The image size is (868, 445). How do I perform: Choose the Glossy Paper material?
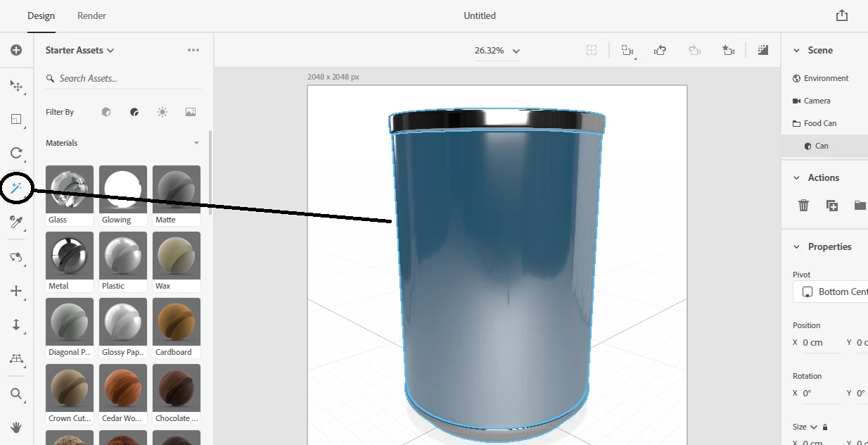coord(123,328)
